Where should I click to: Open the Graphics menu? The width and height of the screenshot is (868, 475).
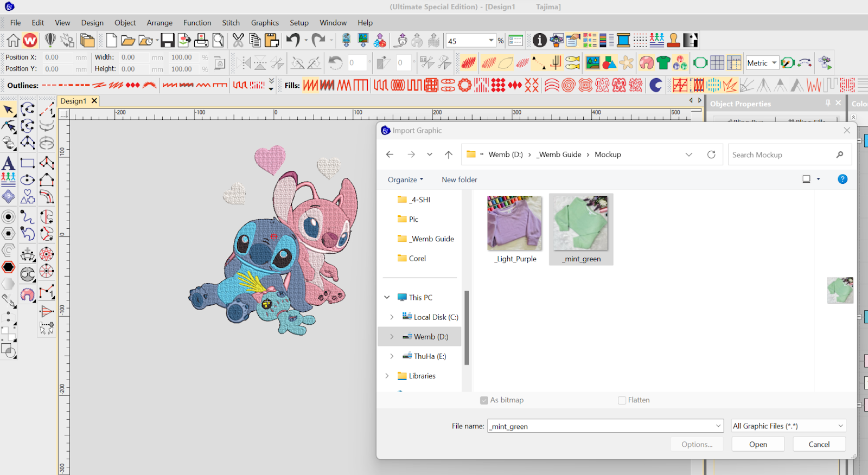pos(265,23)
